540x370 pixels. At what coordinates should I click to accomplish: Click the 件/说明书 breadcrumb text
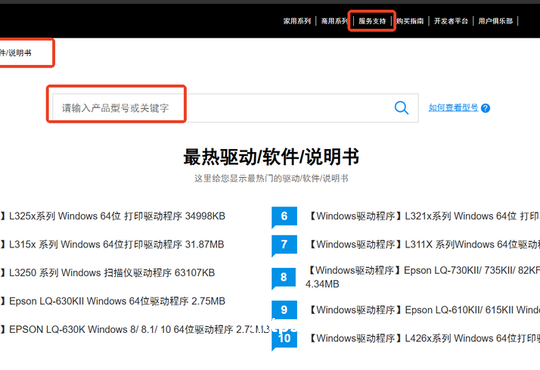pyautogui.click(x=15, y=53)
